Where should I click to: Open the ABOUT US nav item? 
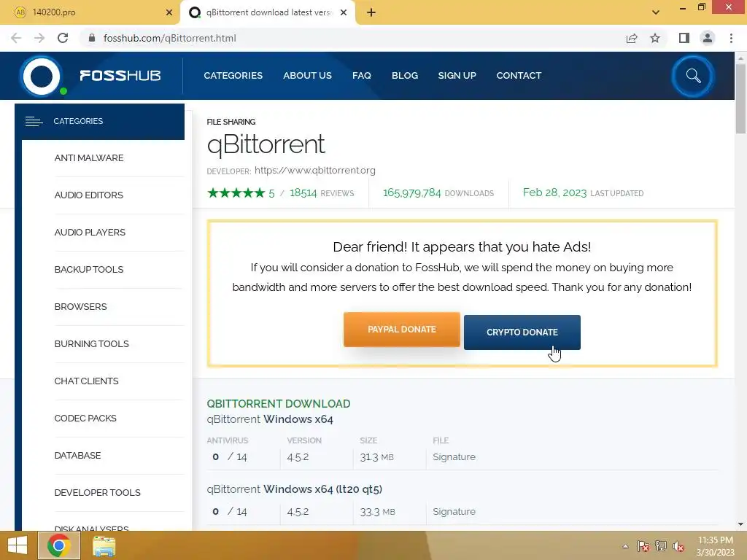[307, 75]
